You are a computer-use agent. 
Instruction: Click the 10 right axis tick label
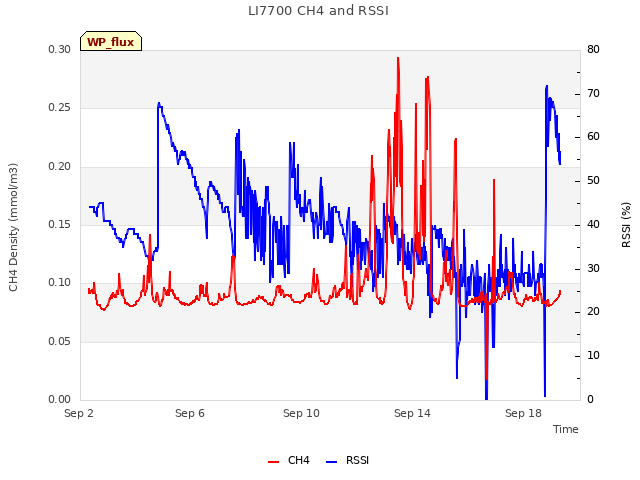click(593, 356)
